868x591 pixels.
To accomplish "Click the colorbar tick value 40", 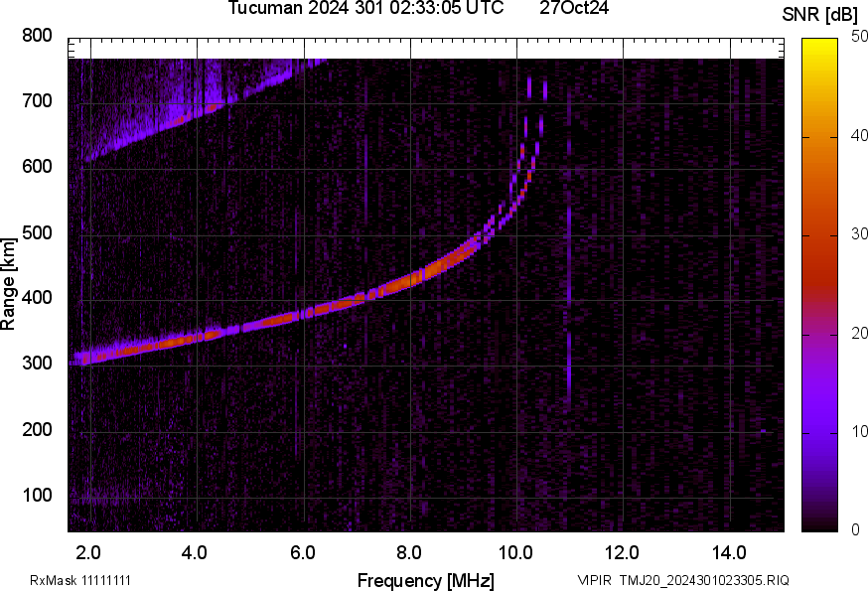I will tap(859, 136).
